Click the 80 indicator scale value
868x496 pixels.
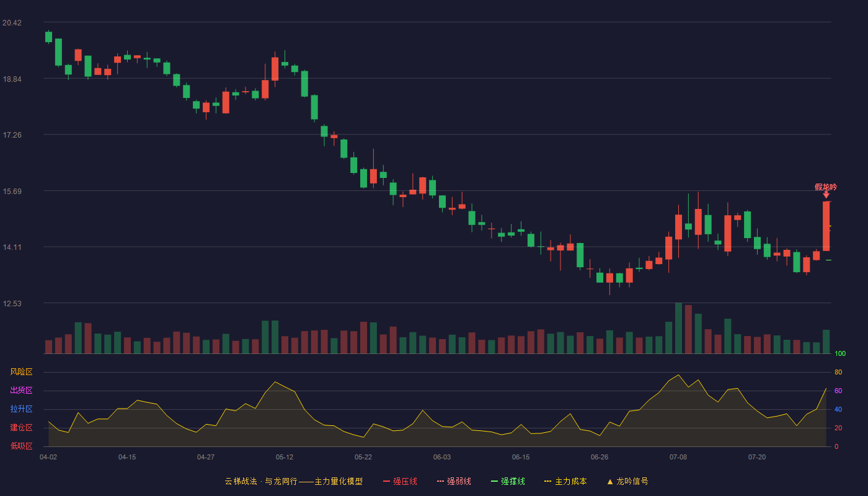[x=838, y=373]
